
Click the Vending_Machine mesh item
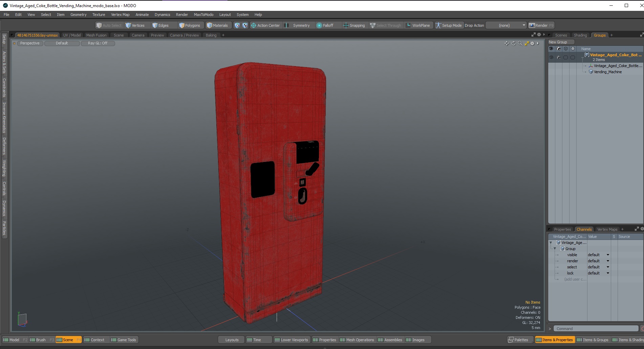[607, 72]
